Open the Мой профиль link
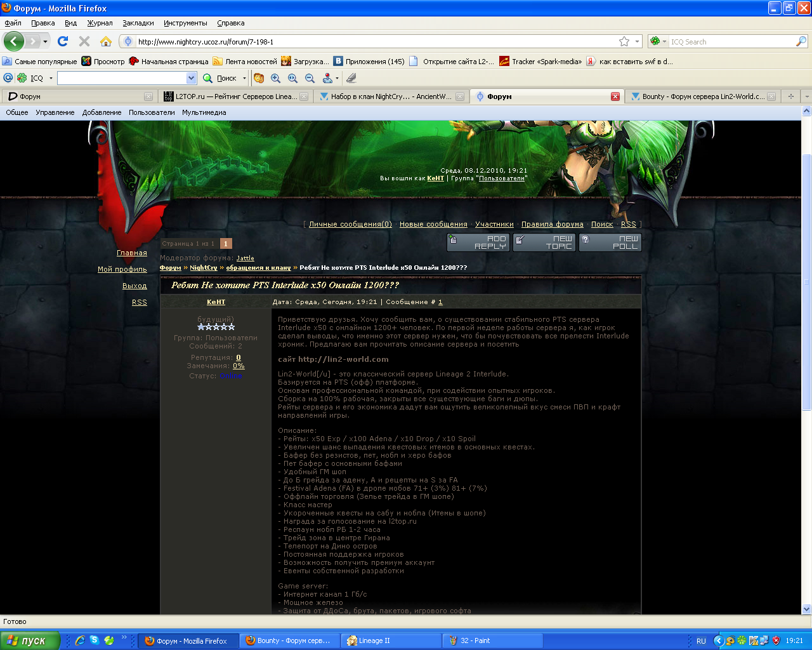The height and width of the screenshot is (650, 812). (x=122, y=269)
